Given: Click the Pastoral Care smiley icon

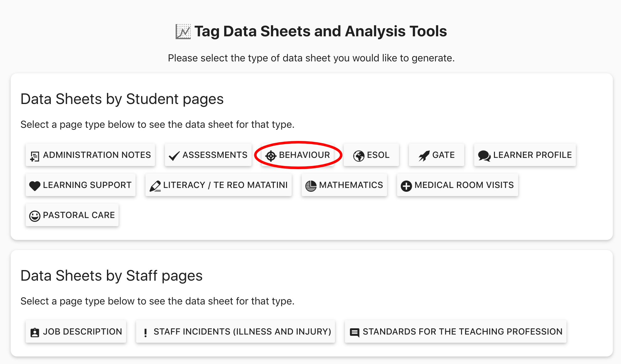Looking at the screenshot, I should [34, 216].
